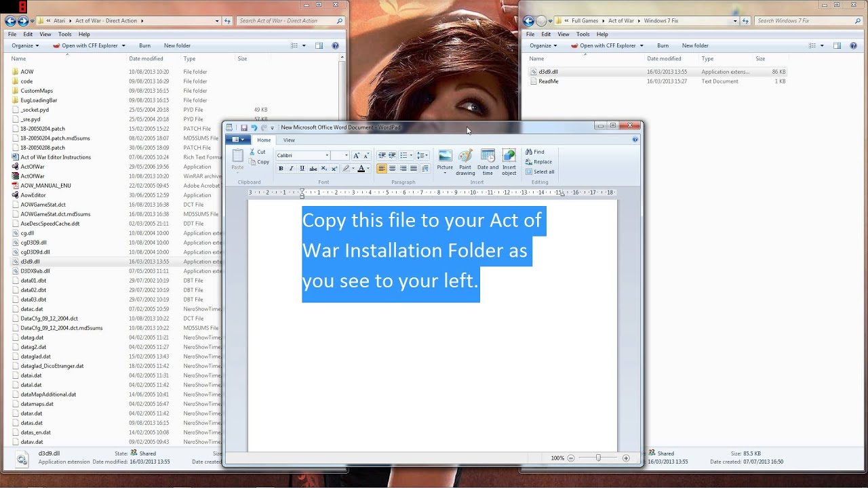Click Replace in Editing group

(538, 162)
